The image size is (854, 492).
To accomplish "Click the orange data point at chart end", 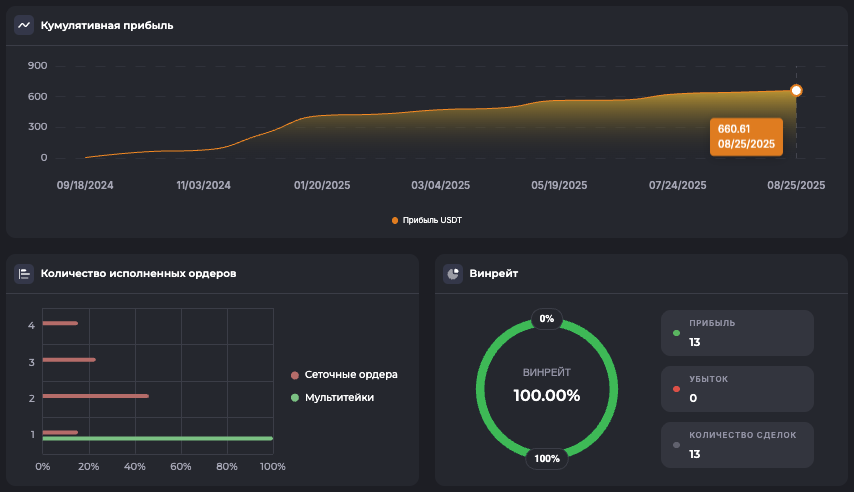I will [796, 90].
